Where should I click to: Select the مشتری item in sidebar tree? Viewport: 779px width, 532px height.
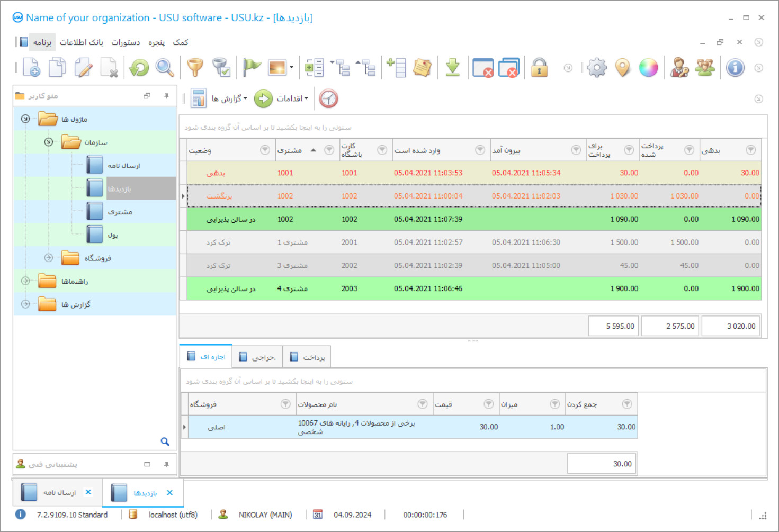(120, 212)
